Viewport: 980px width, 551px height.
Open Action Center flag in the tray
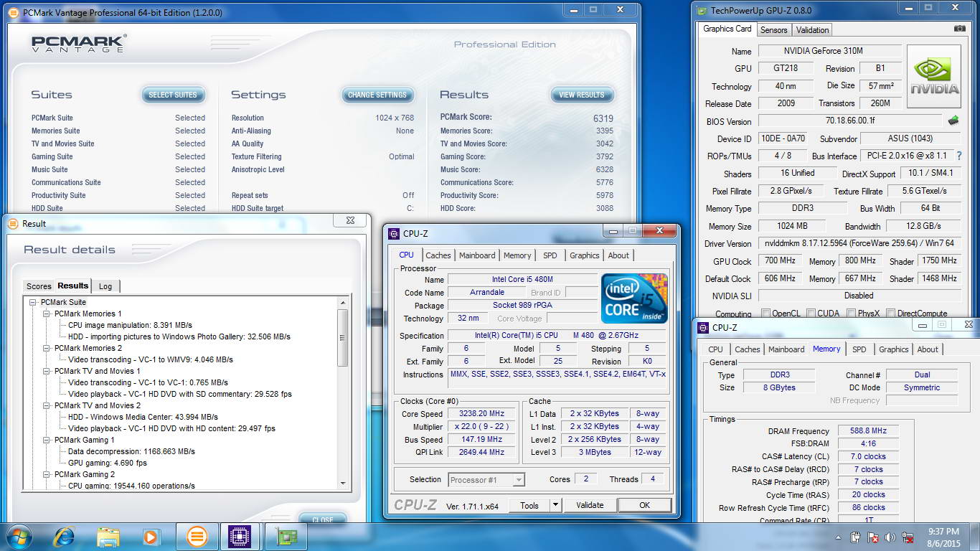tap(873, 537)
